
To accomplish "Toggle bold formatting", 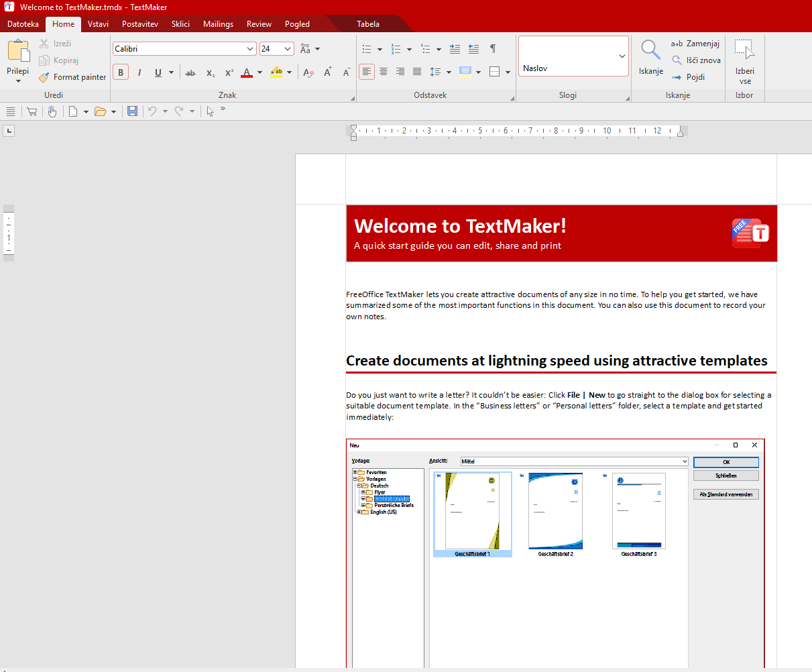I will click(121, 72).
